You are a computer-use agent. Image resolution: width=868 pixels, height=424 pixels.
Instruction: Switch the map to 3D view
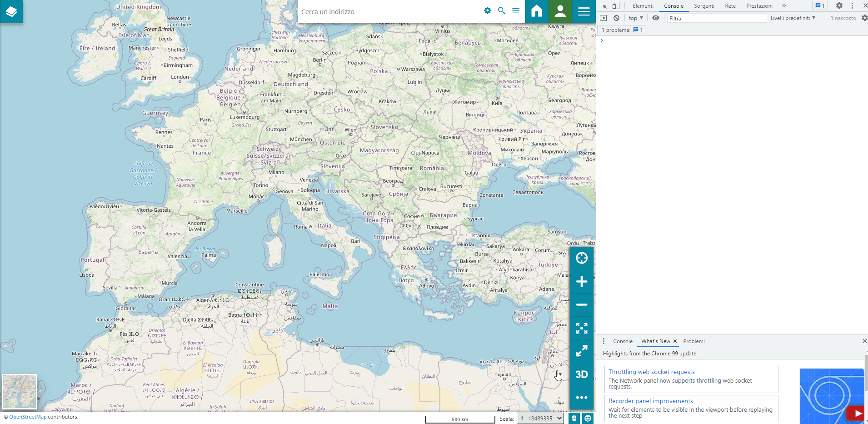pyautogui.click(x=581, y=374)
